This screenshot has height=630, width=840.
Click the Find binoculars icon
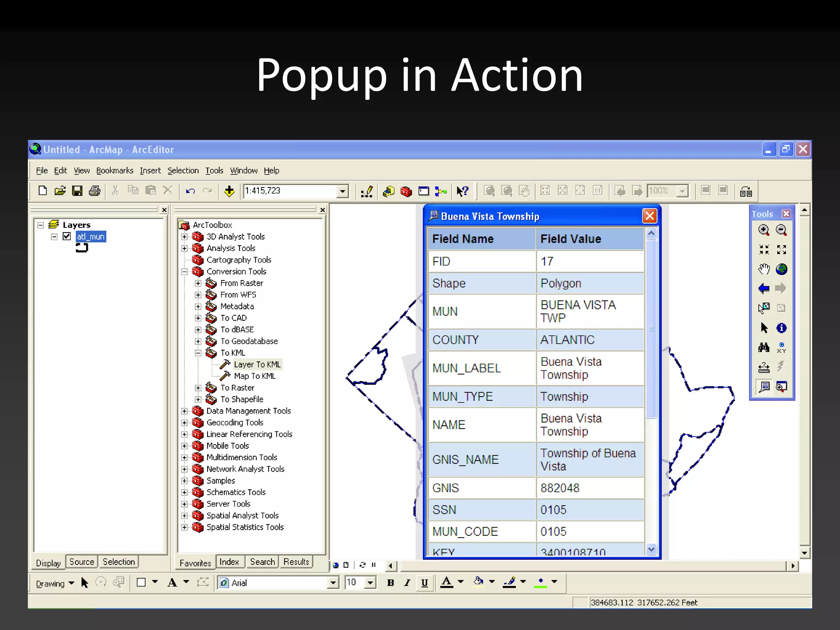tap(764, 347)
